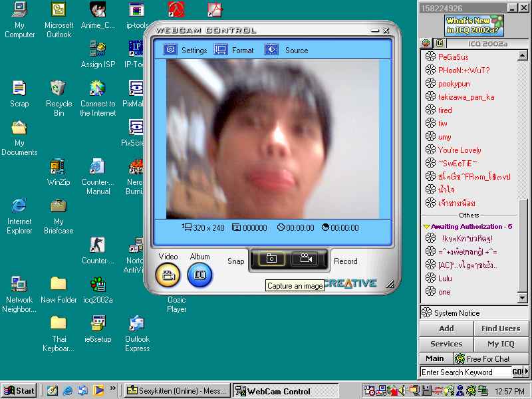The height and width of the screenshot is (399, 532).
Task: Collapse the Awaiting Authorization group
Action: click(x=427, y=227)
